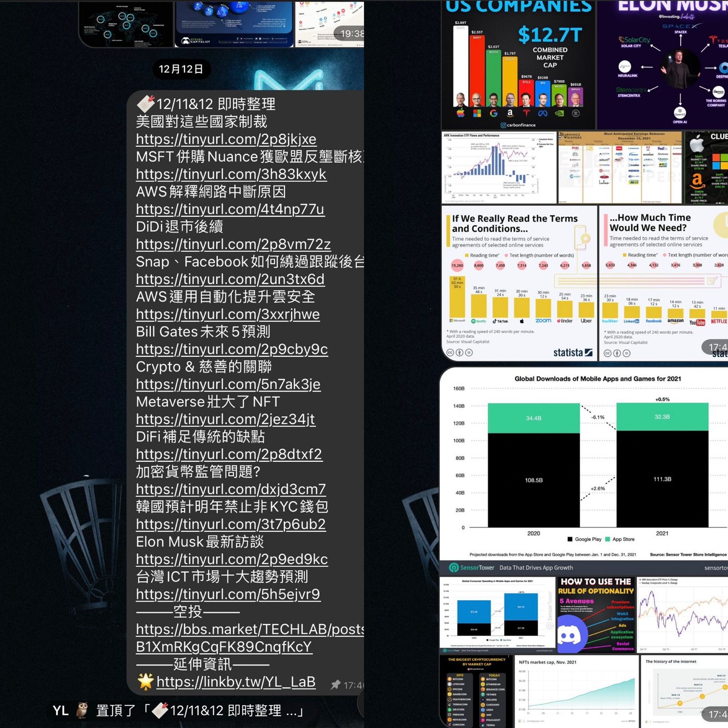Screen dimensions: 728x728
Task: Open 'How Much Time Would We Need' infographic
Action: [x=664, y=283]
